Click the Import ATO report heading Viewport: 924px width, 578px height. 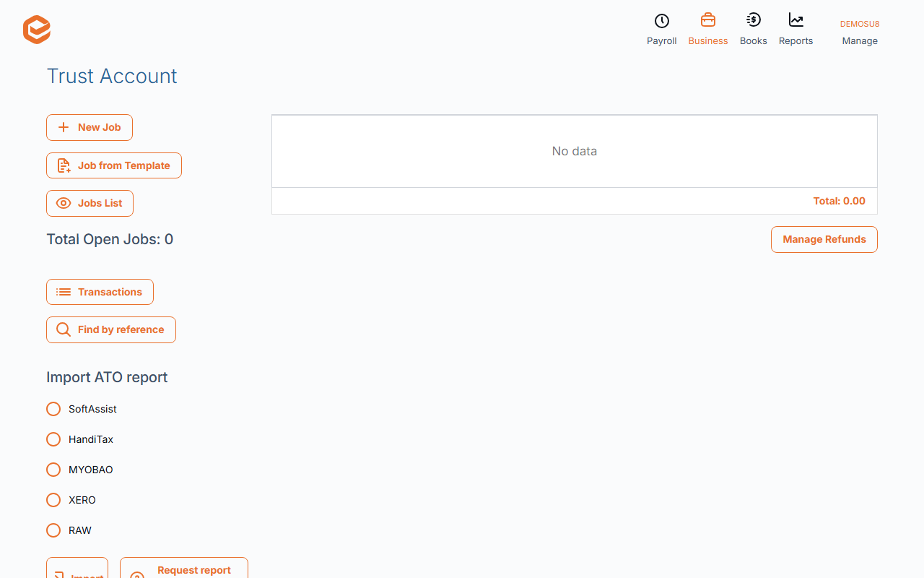pos(107,377)
